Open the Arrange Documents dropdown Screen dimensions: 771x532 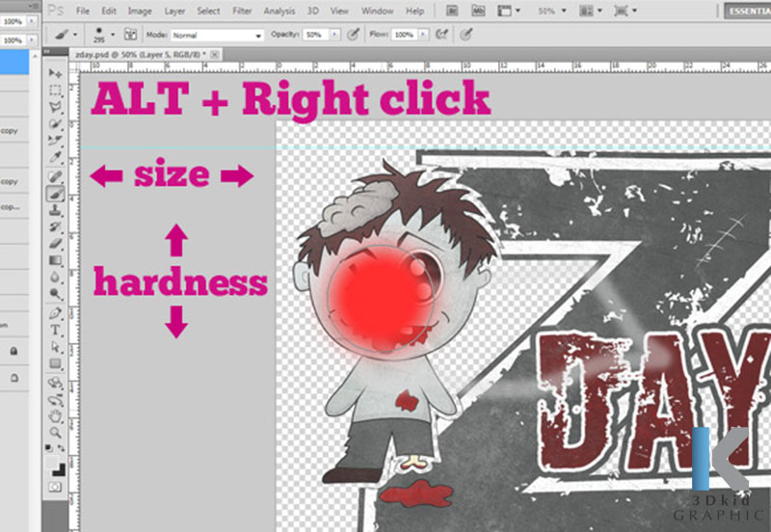pyautogui.click(x=590, y=11)
